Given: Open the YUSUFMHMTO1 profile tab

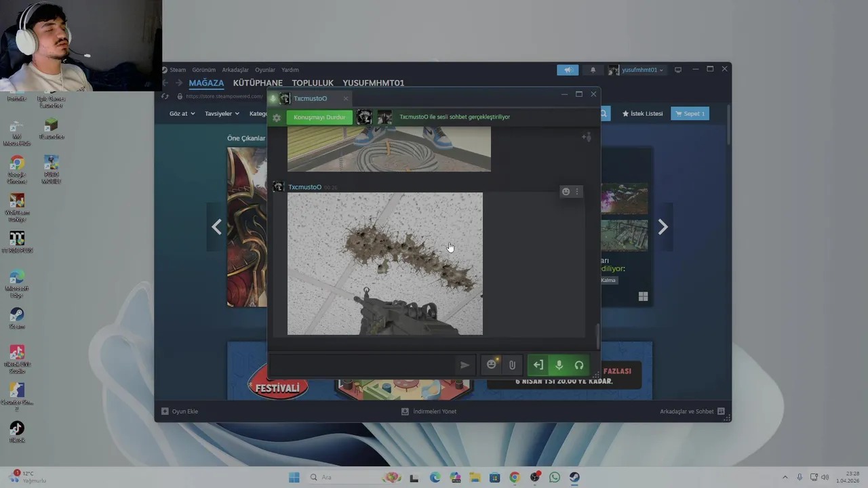Looking at the screenshot, I should click(373, 83).
